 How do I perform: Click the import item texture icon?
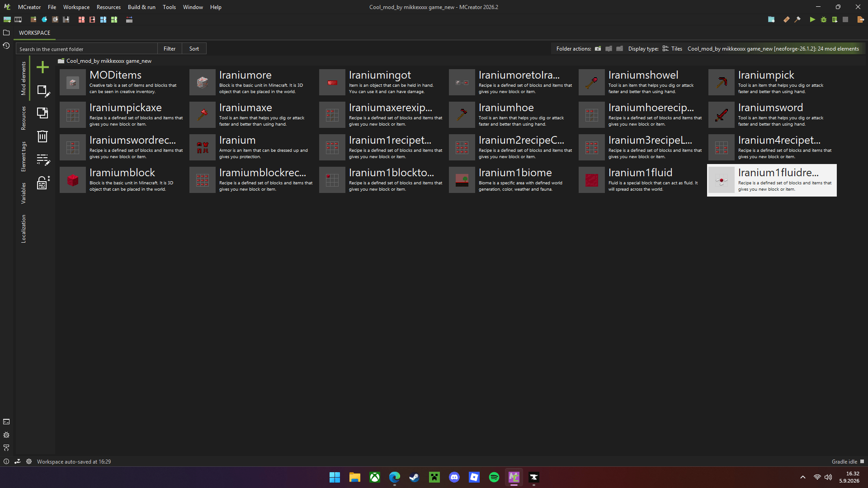(x=44, y=19)
